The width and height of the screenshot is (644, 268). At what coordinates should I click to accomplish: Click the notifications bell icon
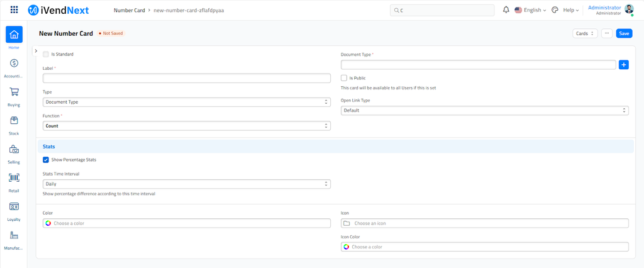point(506,10)
